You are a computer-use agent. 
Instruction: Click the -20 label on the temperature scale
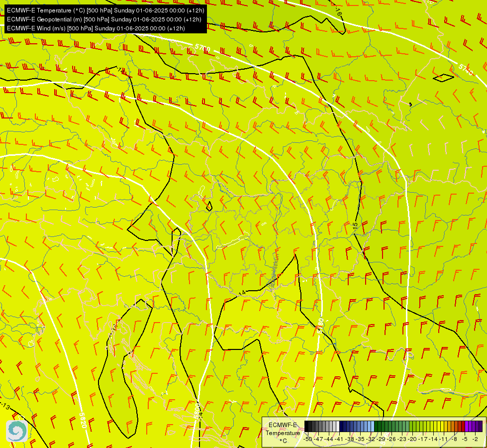click(412, 439)
